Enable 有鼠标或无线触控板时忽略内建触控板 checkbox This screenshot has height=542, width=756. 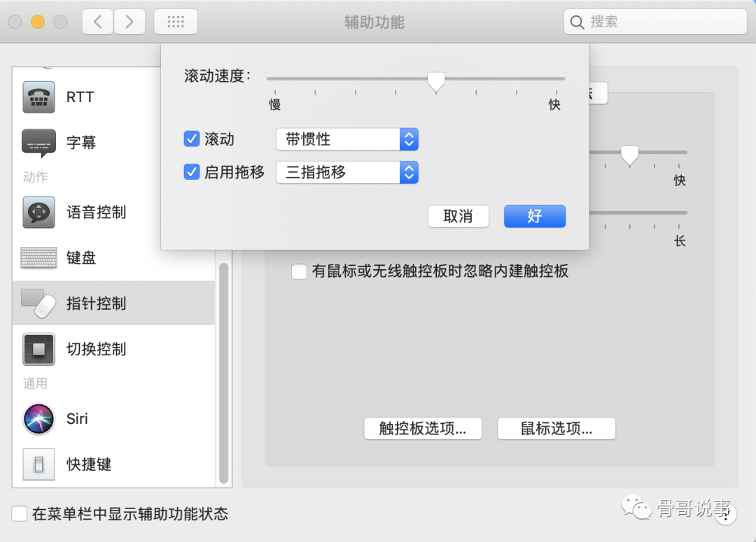(x=299, y=271)
